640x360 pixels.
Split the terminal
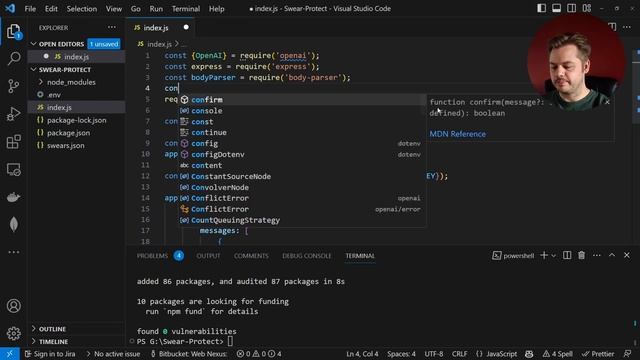[x=567, y=256]
